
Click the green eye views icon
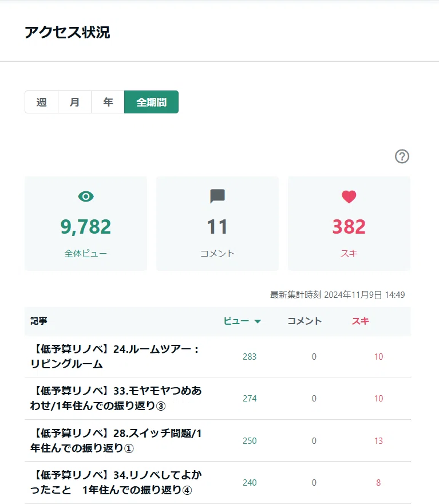86,196
